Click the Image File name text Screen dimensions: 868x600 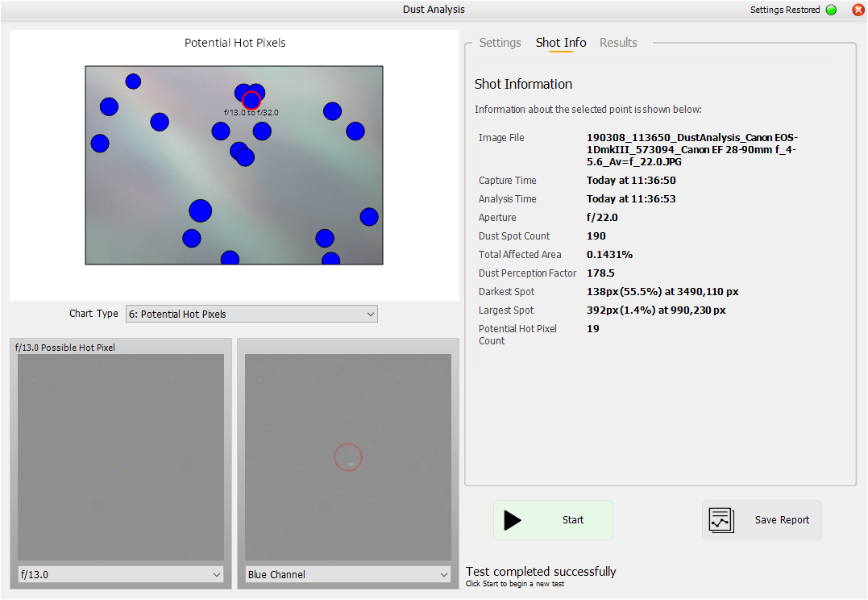click(x=692, y=149)
